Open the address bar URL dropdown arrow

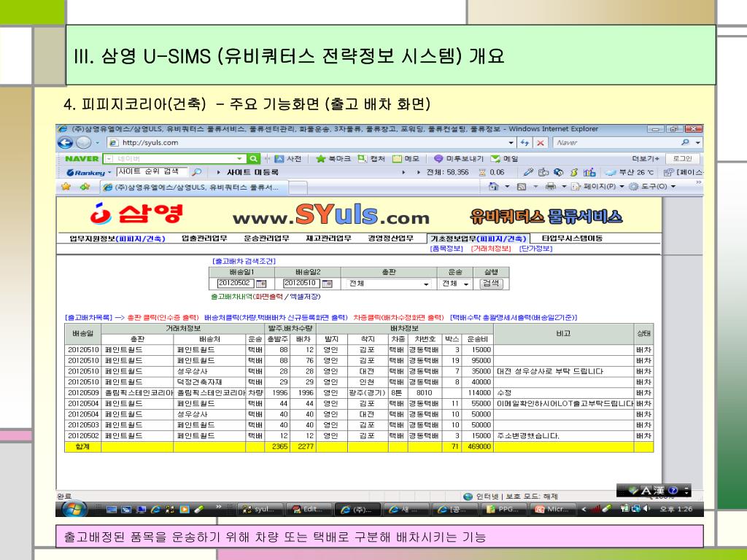(511, 142)
